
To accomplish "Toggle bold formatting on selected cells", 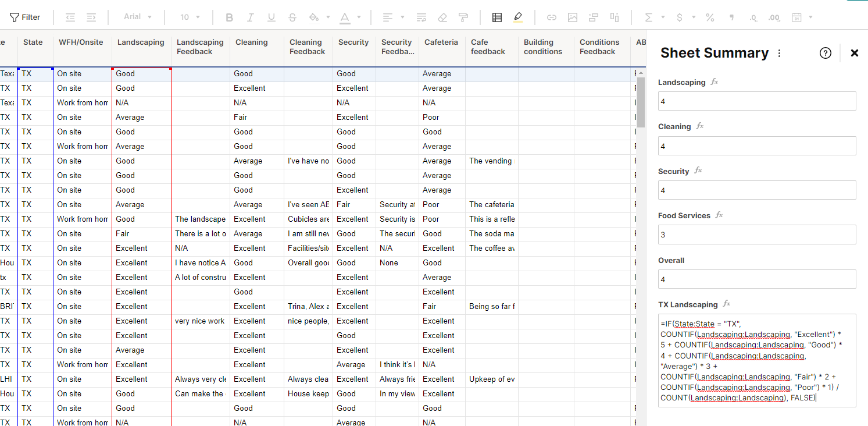I will [229, 17].
